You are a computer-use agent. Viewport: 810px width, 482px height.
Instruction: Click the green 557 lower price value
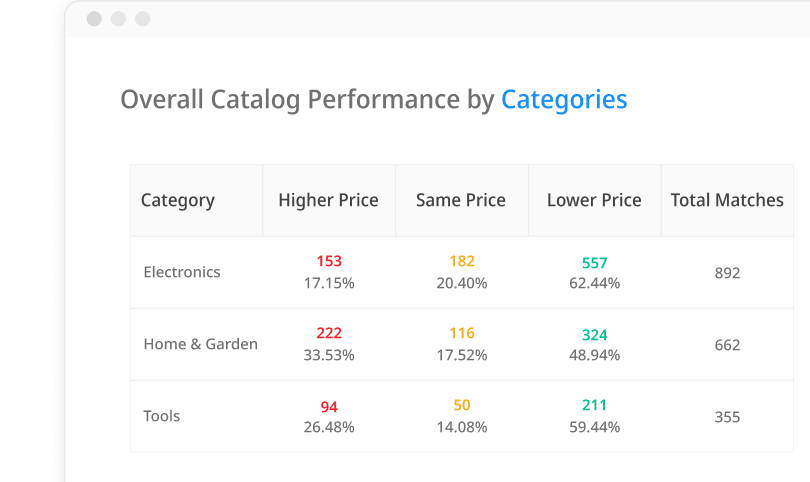[595, 263]
